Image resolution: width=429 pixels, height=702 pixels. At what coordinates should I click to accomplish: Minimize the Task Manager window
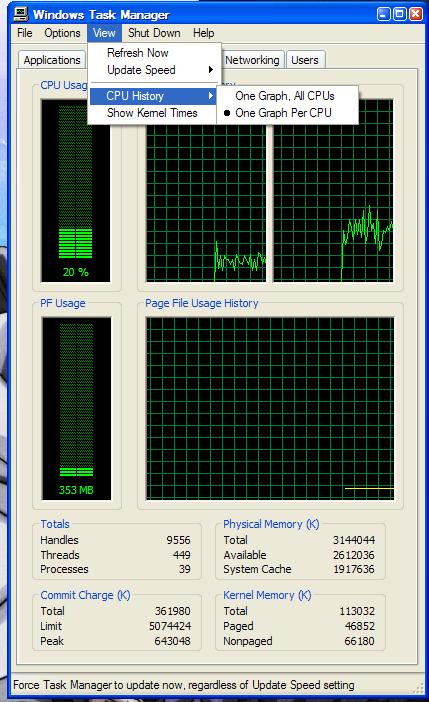tap(383, 14)
